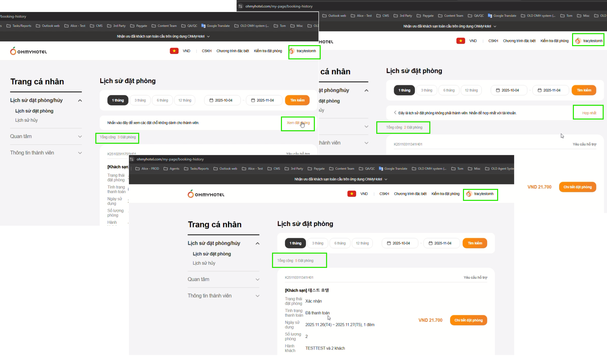This screenshot has height=364, width=607.
Task: Click the Xem đặt phòng link
Action: pos(298,123)
